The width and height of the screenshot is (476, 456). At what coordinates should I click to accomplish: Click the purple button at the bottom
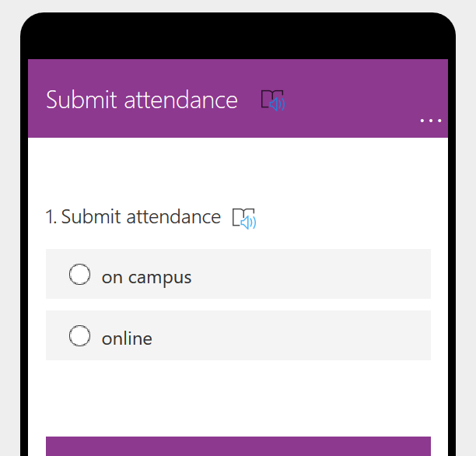coord(238,446)
